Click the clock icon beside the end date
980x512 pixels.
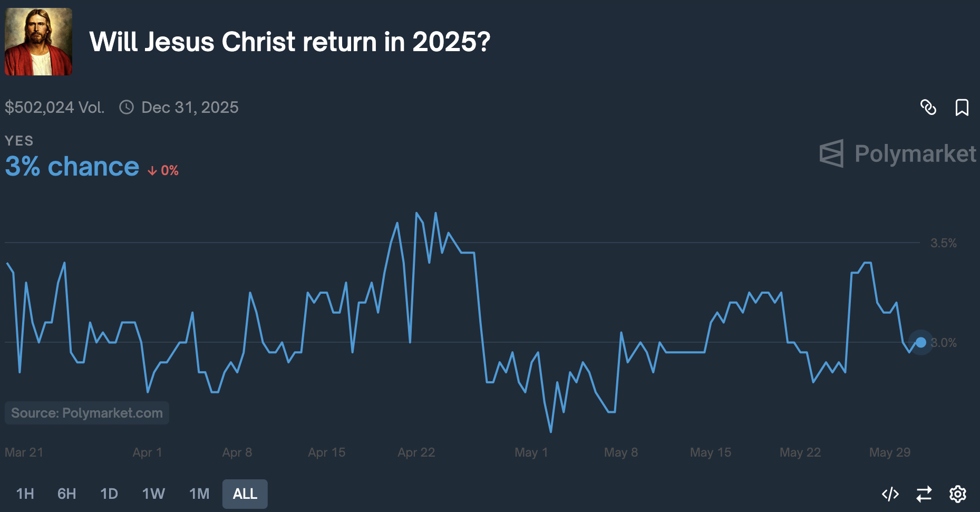click(127, 108)
